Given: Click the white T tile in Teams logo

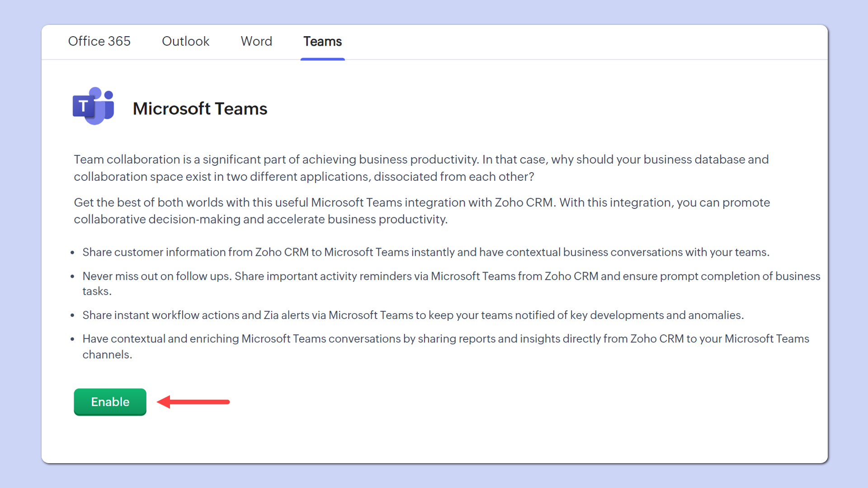Looking at the screenshot, I should coord(84,107).
